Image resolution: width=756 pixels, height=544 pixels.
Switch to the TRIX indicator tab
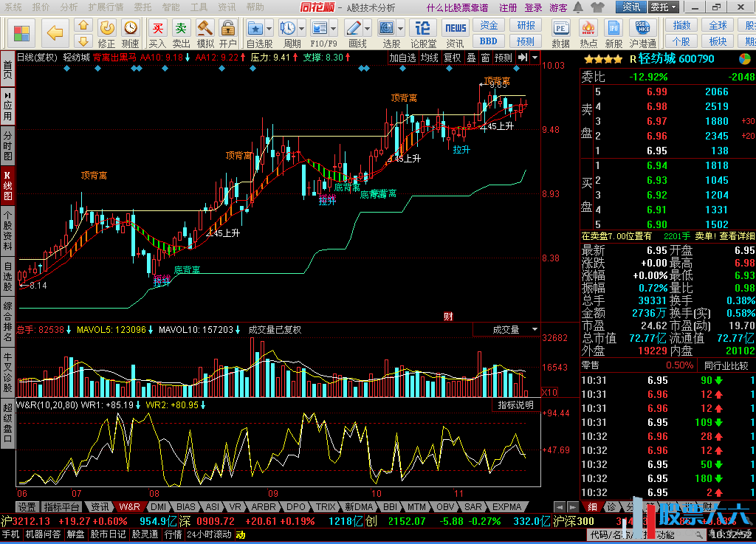point(326,507)
